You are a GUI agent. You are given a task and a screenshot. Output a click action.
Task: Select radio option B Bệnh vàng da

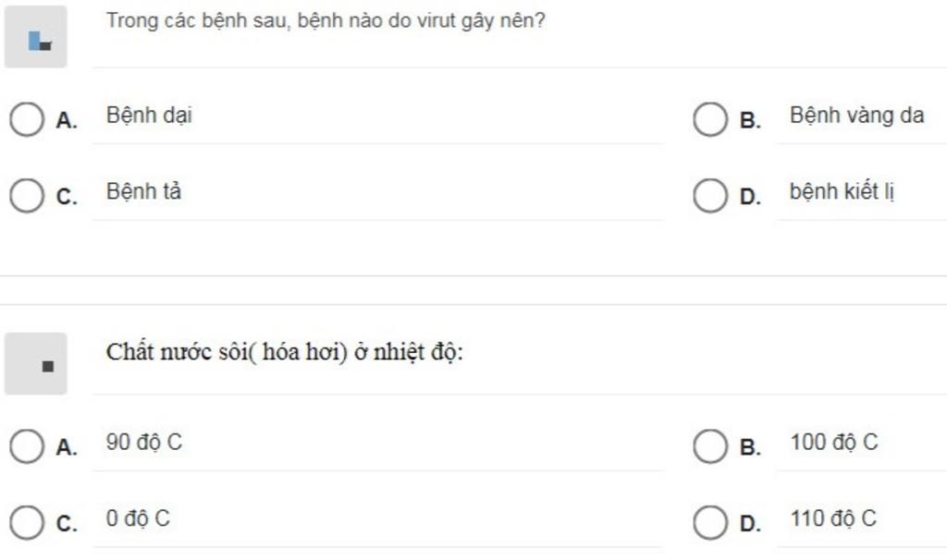(x=710, y=119)
